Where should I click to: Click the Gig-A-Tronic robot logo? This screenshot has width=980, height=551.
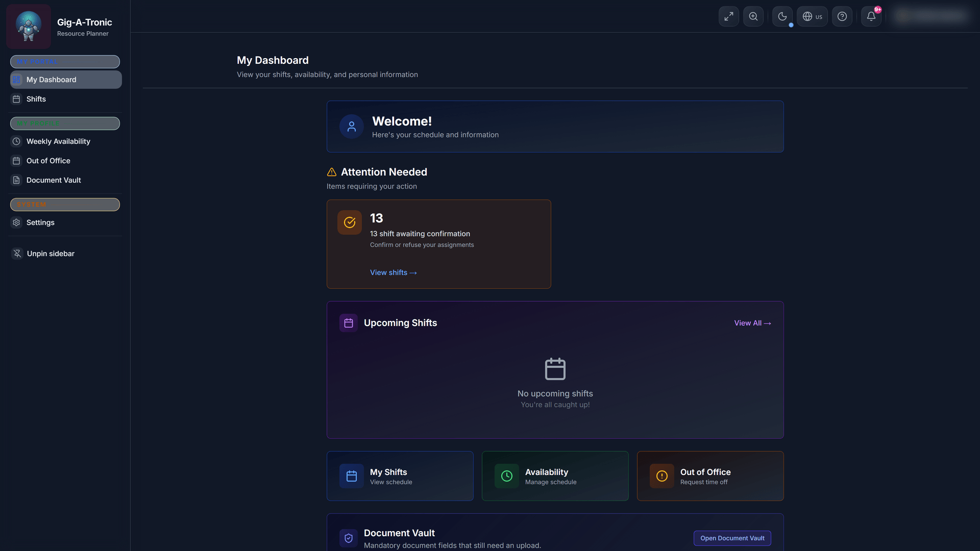pos(29,27)
